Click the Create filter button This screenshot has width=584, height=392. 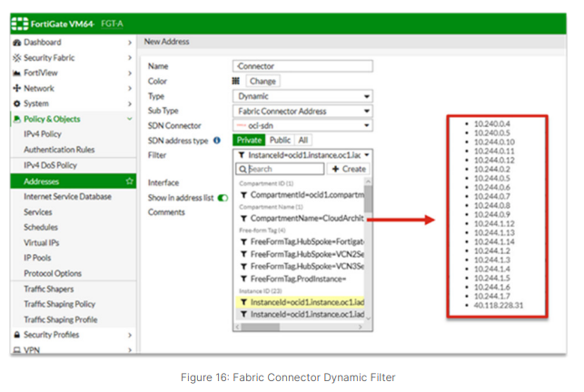(x=349, y=169)
